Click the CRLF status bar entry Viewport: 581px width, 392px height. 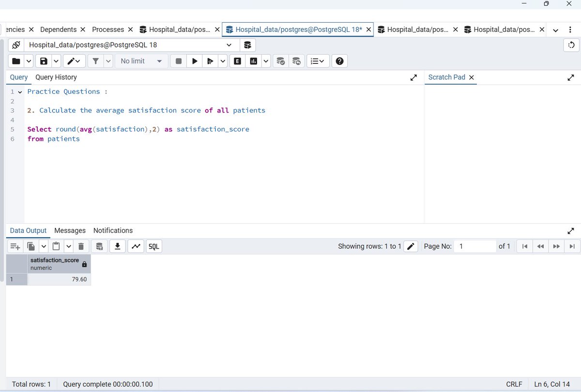click(514, 384)
